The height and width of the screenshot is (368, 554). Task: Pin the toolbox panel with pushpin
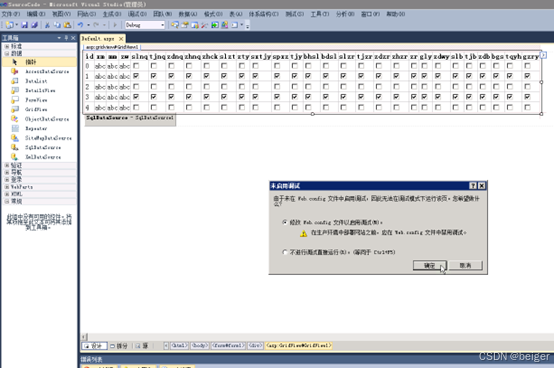(66, 38)
